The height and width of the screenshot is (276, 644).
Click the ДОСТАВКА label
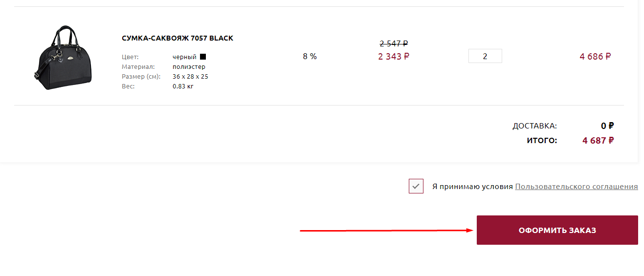tap(534, 126)
